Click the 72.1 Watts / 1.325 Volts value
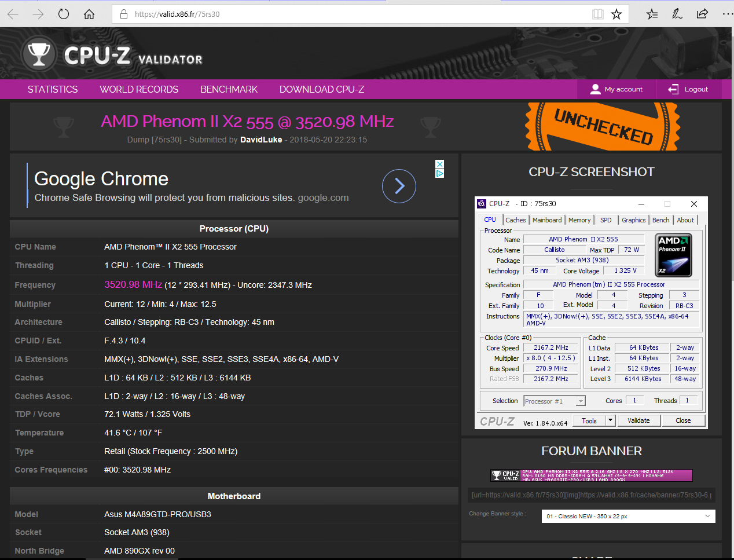The width and height of the screenshot is (734, 560). pyautogui.click(x=147, y=414)
